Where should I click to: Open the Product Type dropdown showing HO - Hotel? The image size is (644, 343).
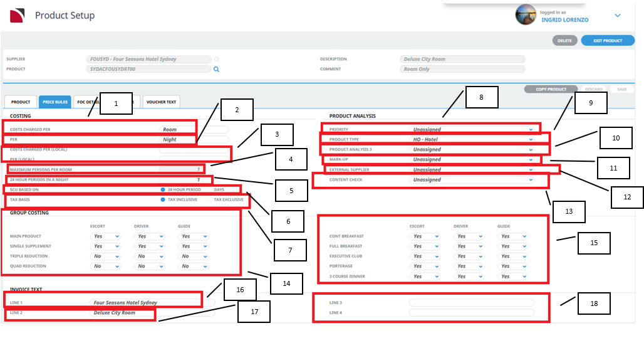tap(472, 139)
